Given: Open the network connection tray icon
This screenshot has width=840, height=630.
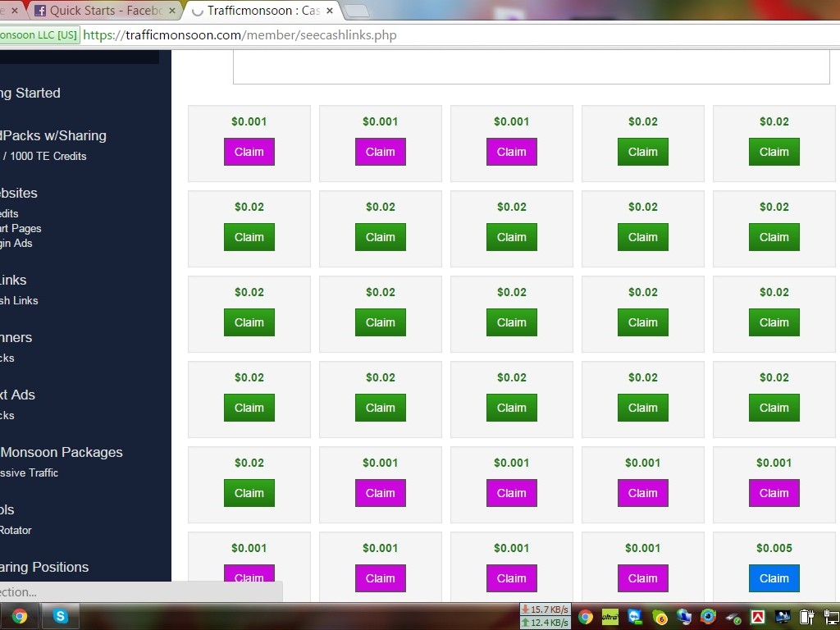Looking at the screenshot, I should click(x=831, y=617).
